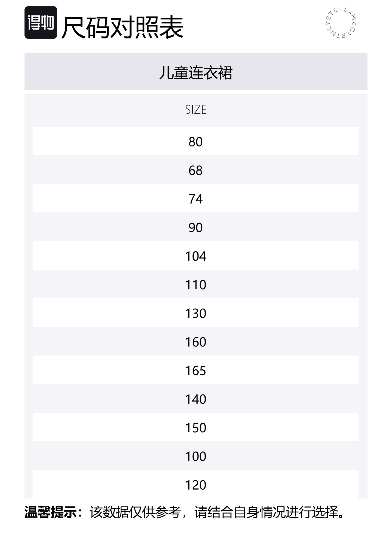The image size is (392, 559).
Task: Click the 尺码对照表 title text
Action: click(x=122, y=27)
